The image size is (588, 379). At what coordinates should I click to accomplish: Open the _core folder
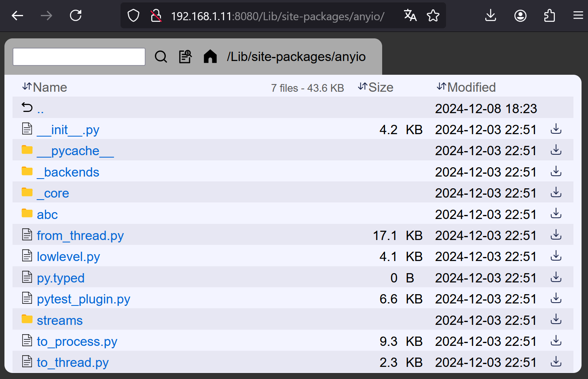[53, 193]
